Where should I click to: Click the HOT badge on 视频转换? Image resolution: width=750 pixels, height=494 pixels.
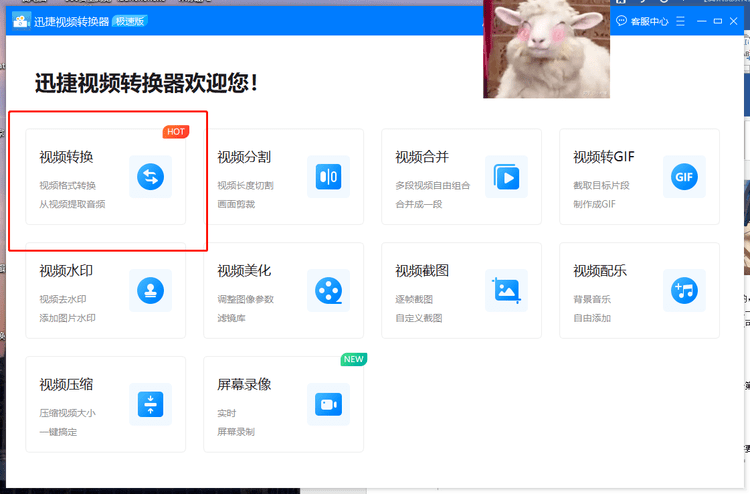coord(176,132)
